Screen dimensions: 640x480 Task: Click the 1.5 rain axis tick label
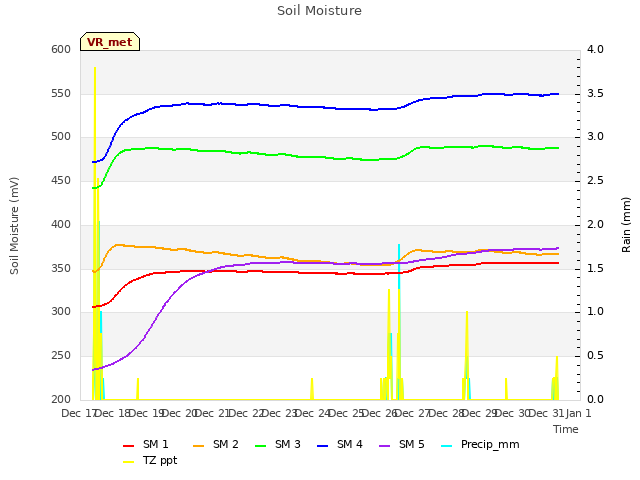click(595, 269)
